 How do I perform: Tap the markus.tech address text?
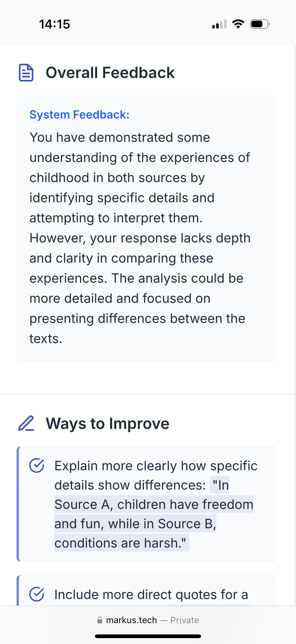click(131, 620)
